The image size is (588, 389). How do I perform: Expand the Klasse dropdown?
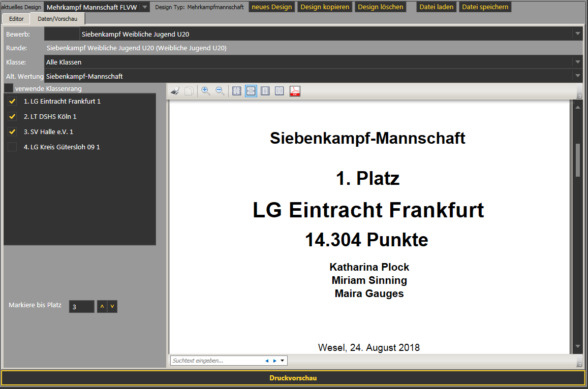click(x=577, y=62)
